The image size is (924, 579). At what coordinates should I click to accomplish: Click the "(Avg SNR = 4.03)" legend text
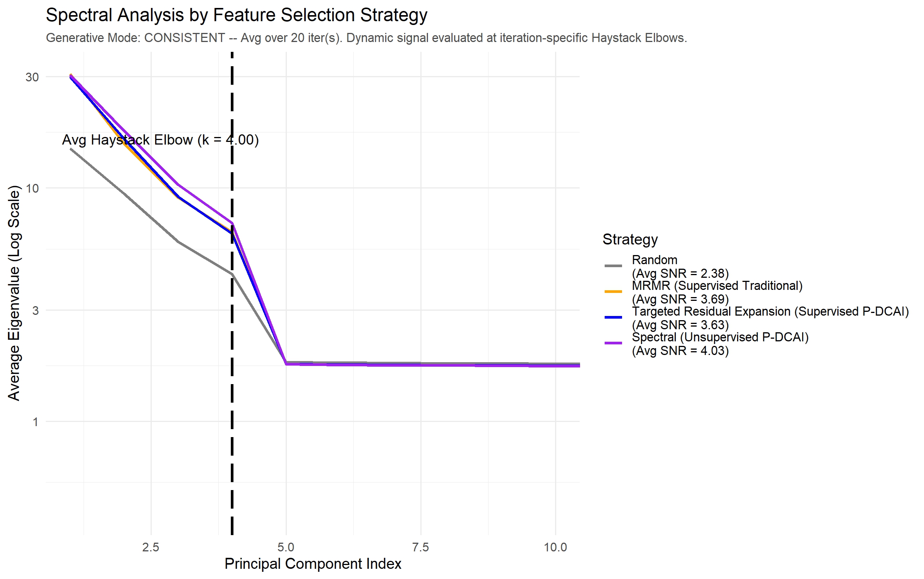pos(680,351)
